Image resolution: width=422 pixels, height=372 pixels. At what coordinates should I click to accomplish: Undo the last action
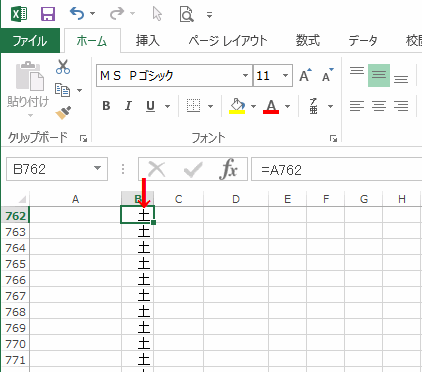(77, 14)
